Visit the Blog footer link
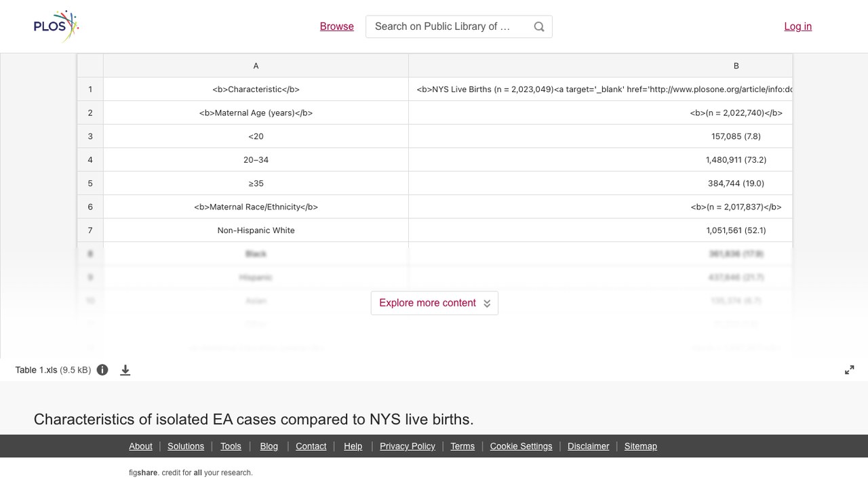The width and height of the screenshot is (868, 488). point(269,446)
